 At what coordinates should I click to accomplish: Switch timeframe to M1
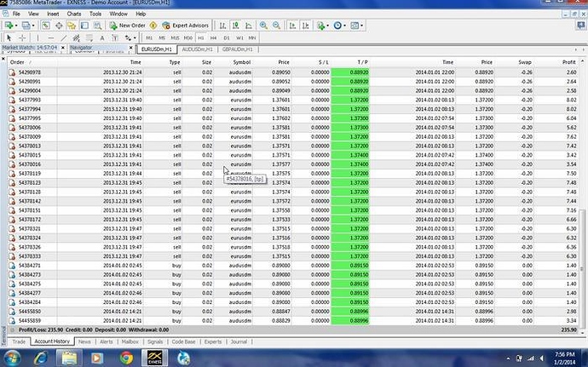(149, 37)
